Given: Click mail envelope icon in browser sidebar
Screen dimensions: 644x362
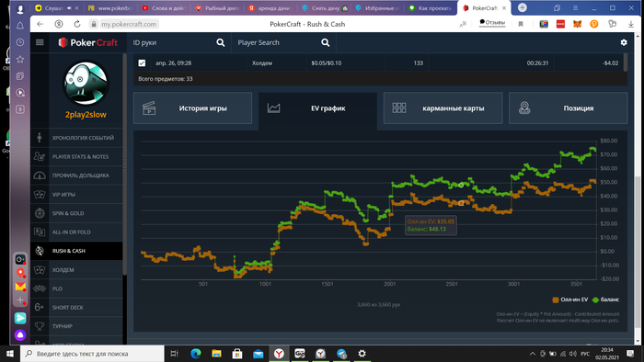Looking at the screenshot, I should click(20, 287).
